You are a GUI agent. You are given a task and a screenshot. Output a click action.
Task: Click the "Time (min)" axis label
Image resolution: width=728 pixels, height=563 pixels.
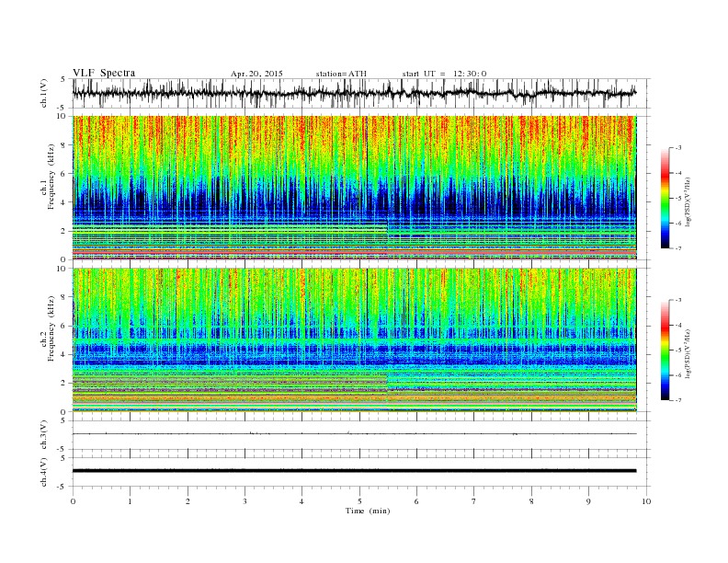[x=368, y=511]
